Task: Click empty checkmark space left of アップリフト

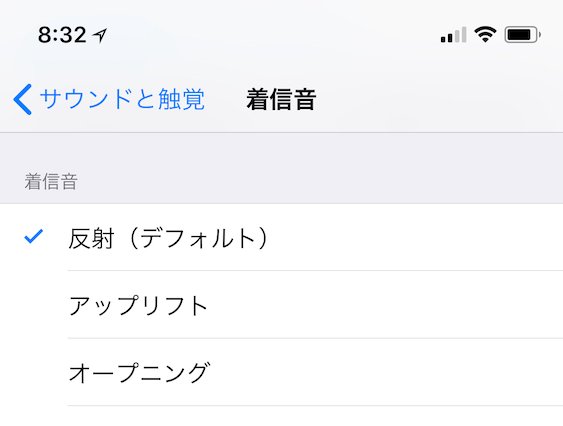Action: (33, 305)
